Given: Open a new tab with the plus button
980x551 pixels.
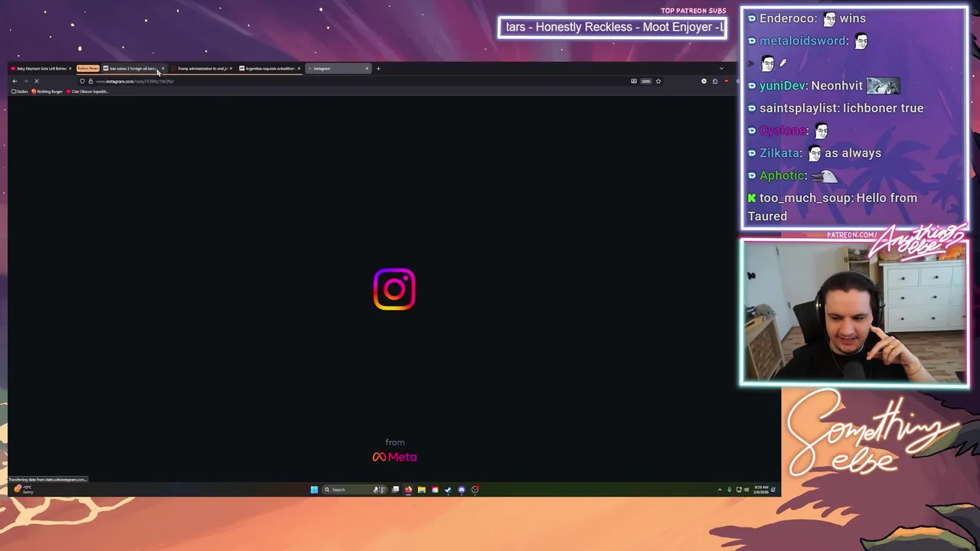Looking at the screenshot, I should (378, 68).
